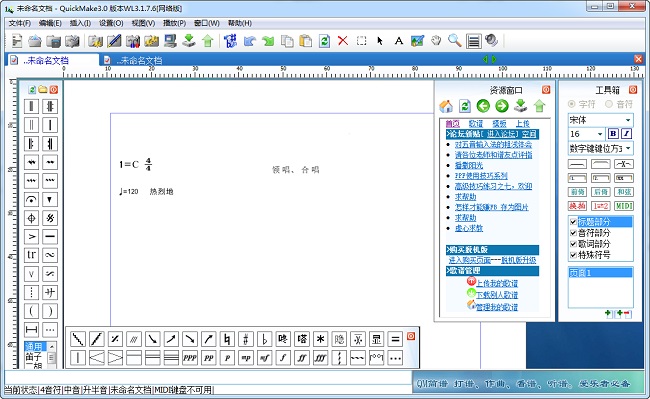This screenshot has width=650, height=399.
Task: Click the green download arrow in main toolbar
Action: pos(189,41)
